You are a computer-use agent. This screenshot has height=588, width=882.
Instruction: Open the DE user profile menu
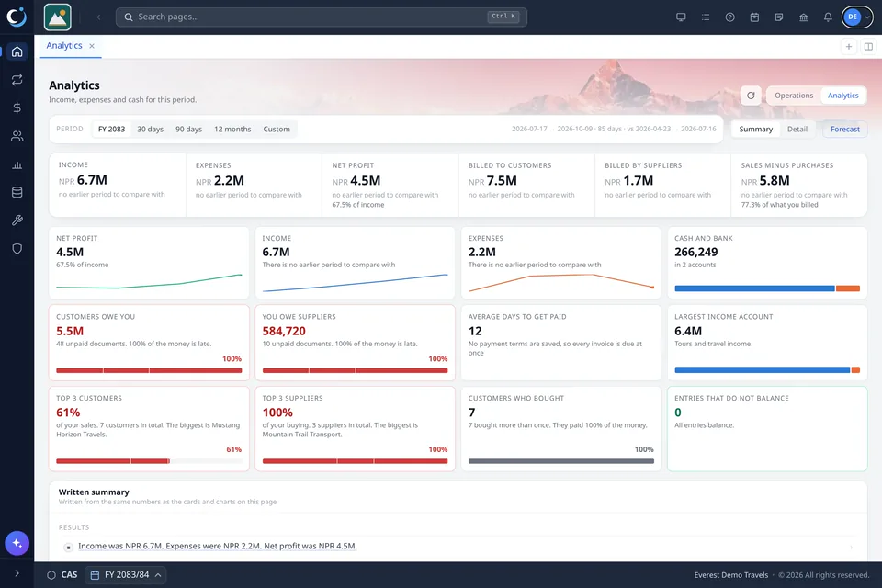pos(857,17)
